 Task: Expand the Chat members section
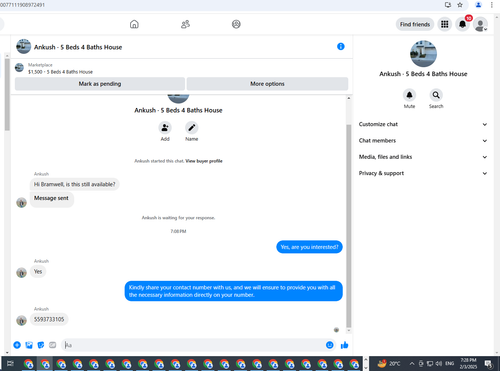click(x=423, y=141)
